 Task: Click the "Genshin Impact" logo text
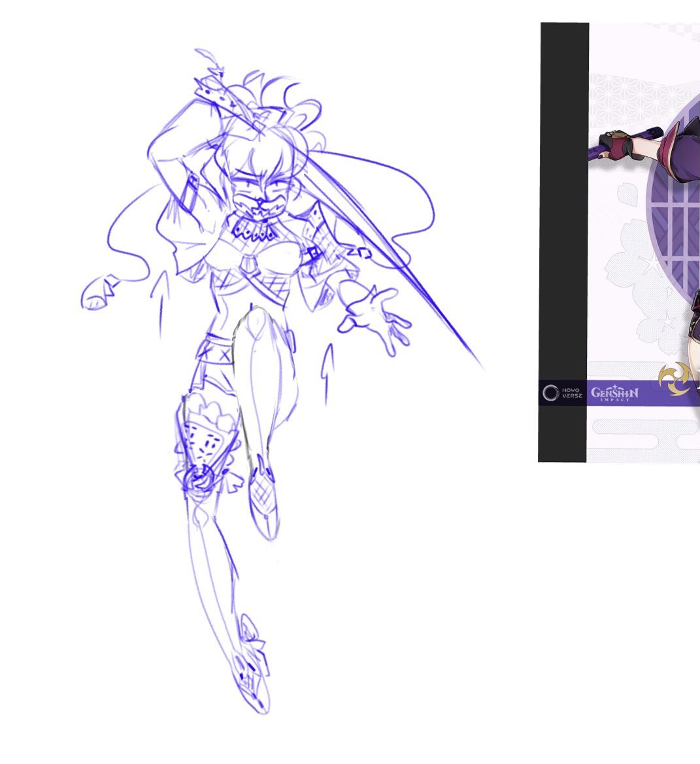[614, 393]
